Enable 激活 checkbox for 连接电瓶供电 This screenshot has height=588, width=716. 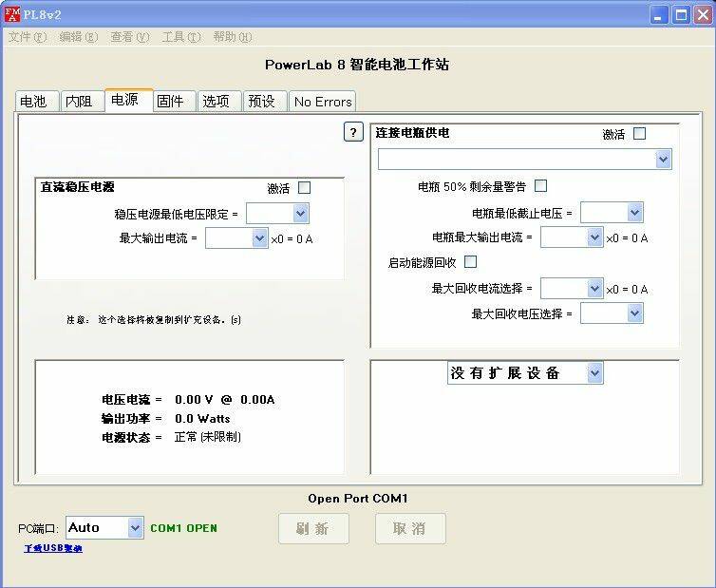click(639, 133)
